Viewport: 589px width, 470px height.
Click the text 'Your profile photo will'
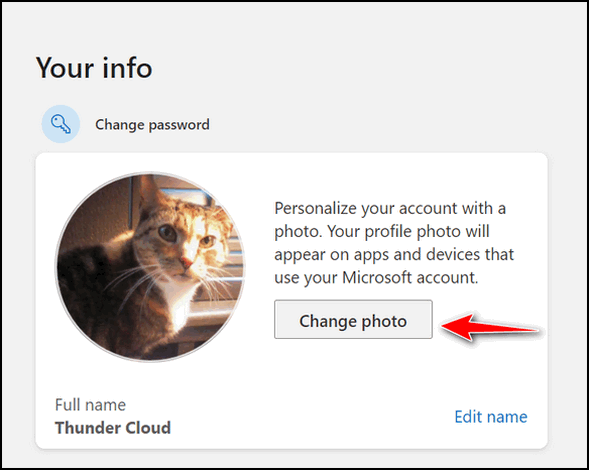click(x=408, y=232)
